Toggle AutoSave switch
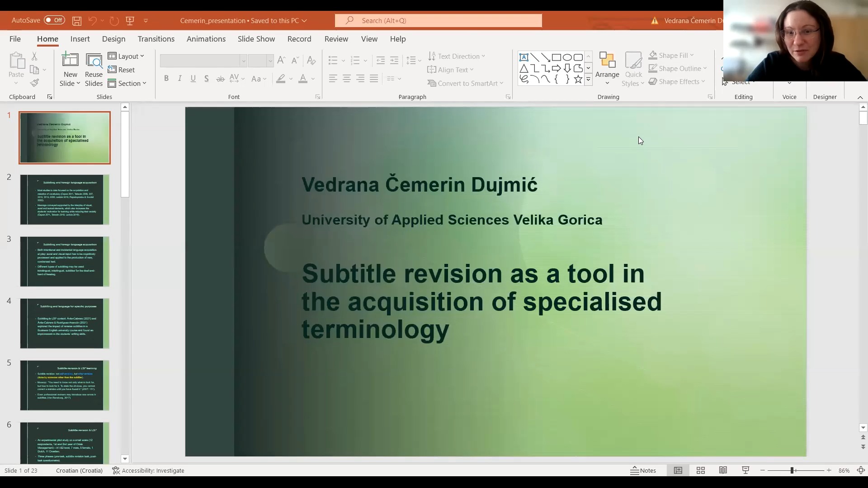The width and height of the screenshot is (868, 488). click(54, 20)
